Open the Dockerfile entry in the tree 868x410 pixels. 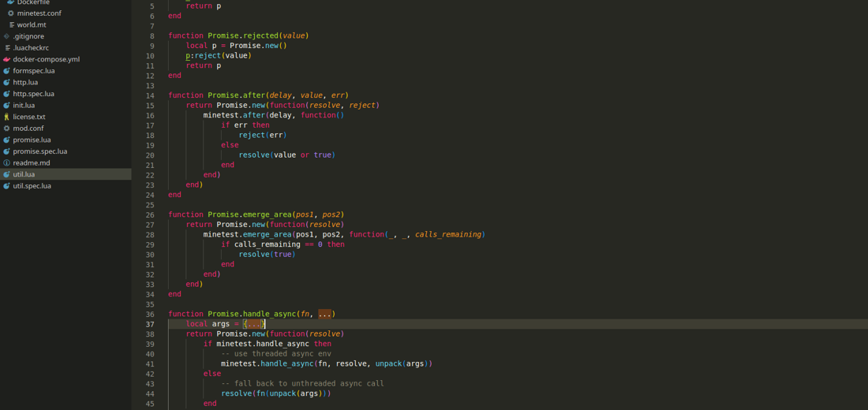[33, 2]
